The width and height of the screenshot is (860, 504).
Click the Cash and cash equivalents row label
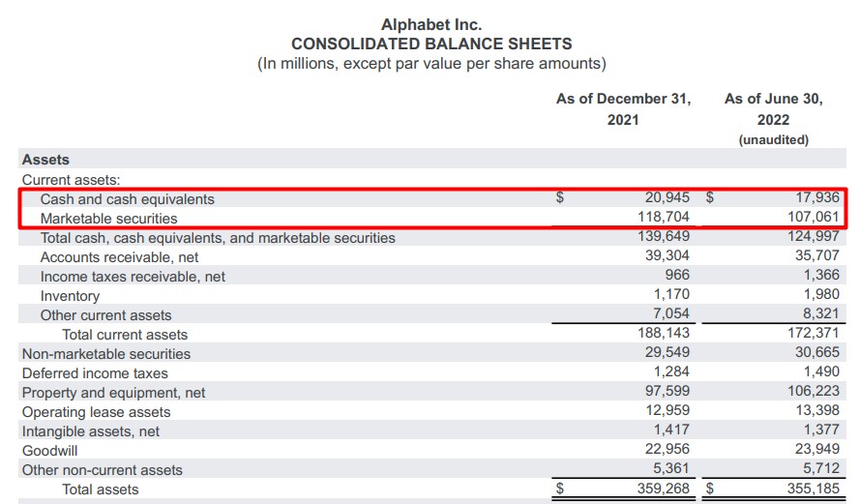127,199
